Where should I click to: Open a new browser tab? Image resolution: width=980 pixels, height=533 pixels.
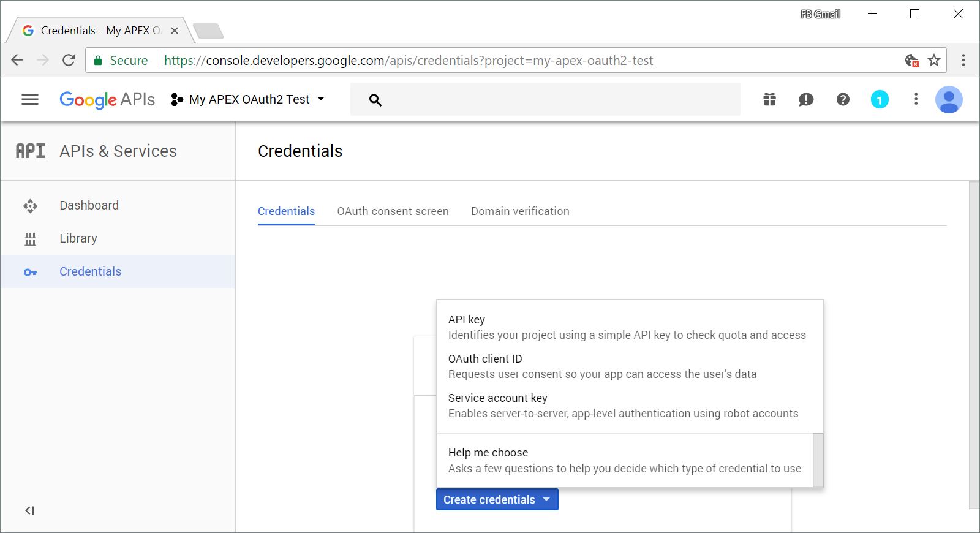[208, 31]
